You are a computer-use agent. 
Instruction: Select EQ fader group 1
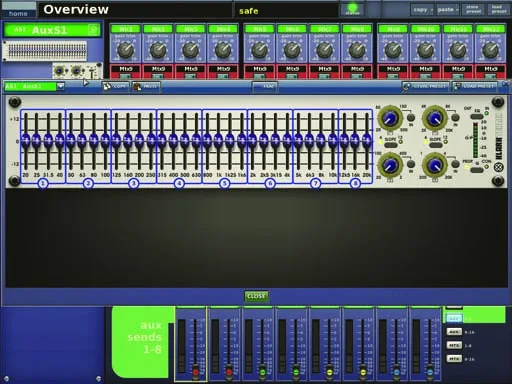pos(43,183)
